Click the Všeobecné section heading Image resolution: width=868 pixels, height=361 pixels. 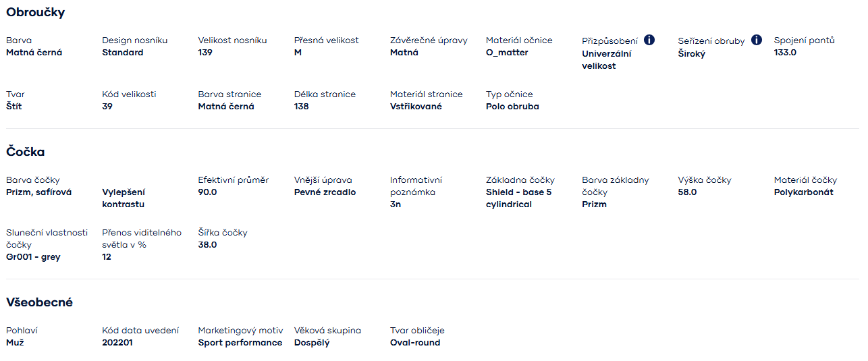tap(39, 302)
